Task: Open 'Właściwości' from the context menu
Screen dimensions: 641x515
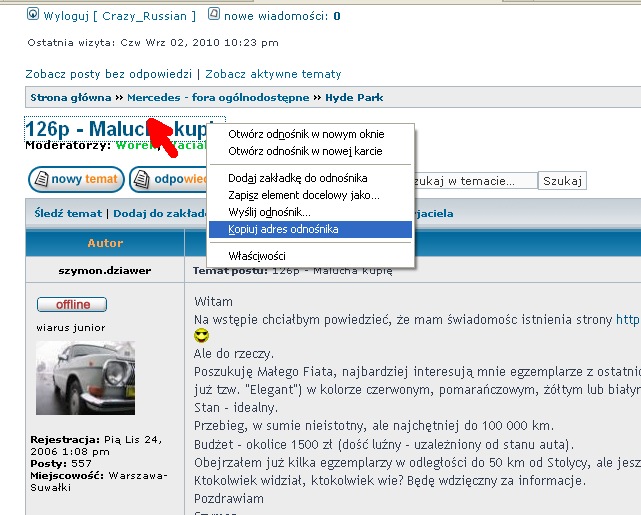Action: click(258, 256)
